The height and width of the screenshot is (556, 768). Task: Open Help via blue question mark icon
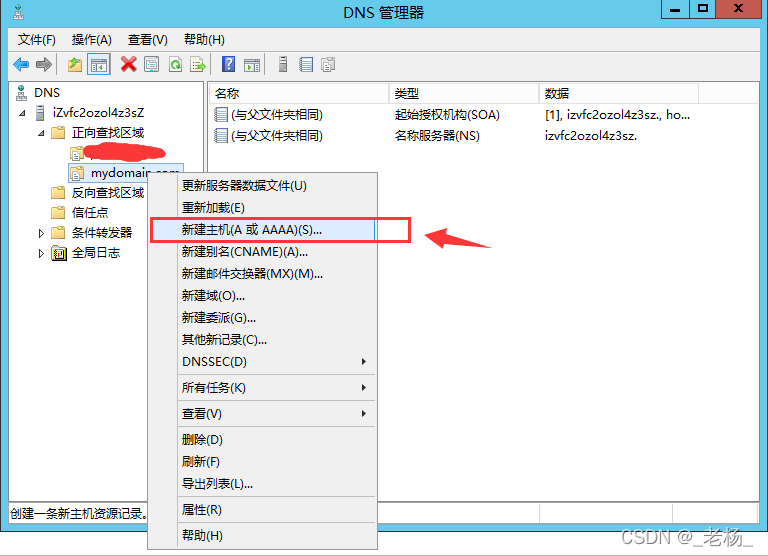[x=228, y=64]
